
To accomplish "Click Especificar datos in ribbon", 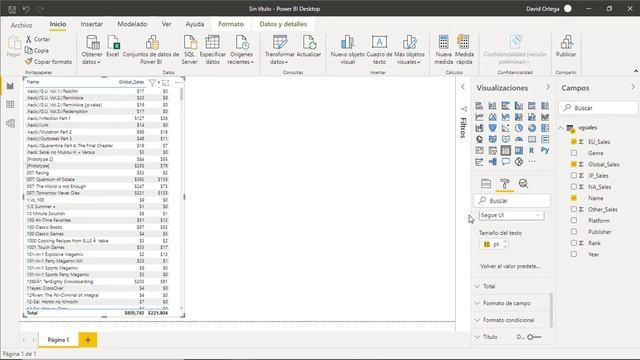I will (x=212, y=50).
